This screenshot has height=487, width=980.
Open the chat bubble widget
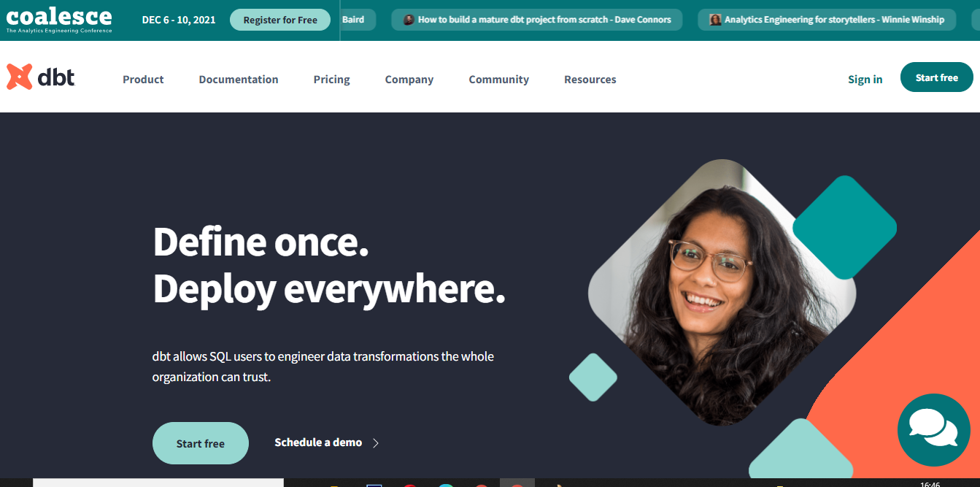click(x=933, y=430)
